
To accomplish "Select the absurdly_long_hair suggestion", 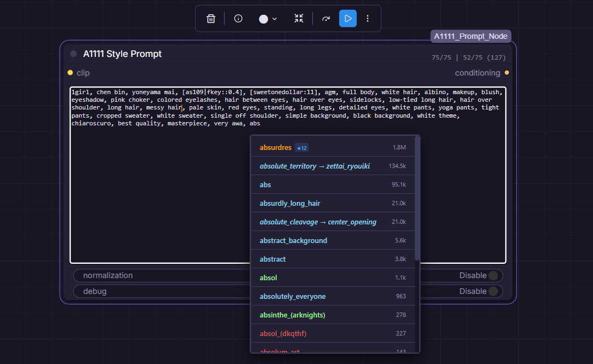I will [x=290, y=203].
